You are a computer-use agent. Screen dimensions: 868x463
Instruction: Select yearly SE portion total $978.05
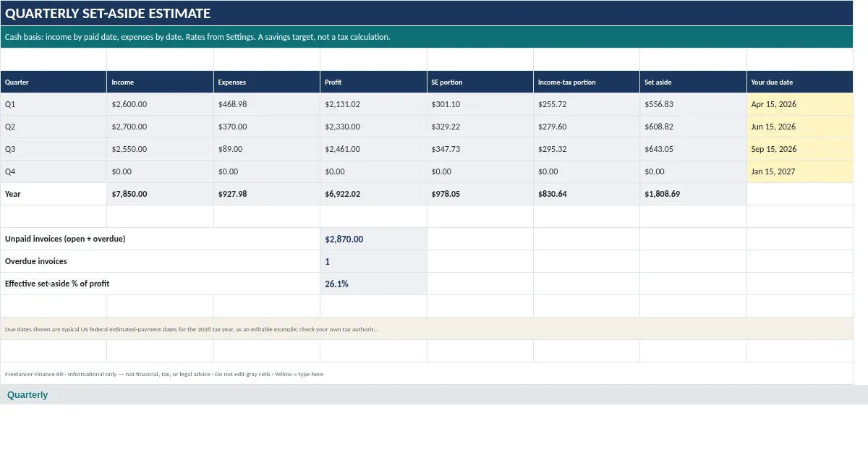click(480, 194)
